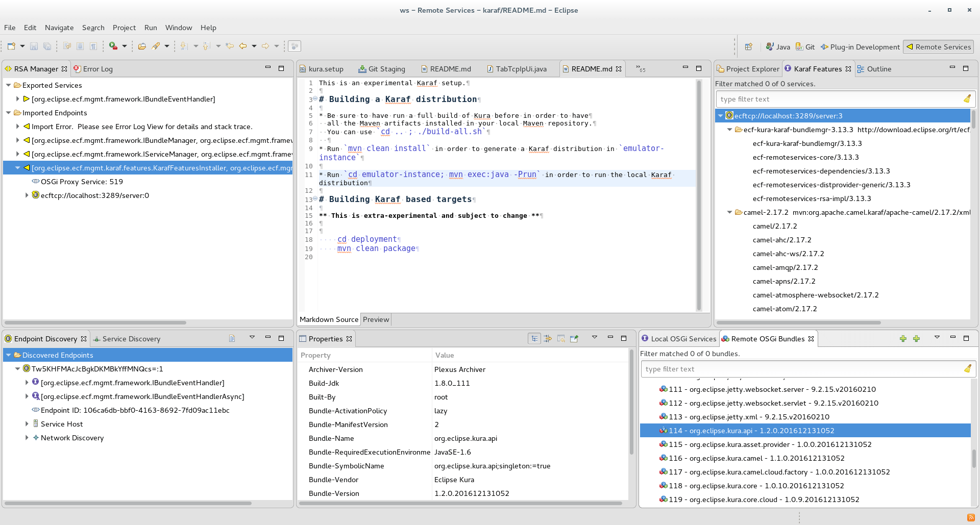Click the Run external tools icon

(x=113, y=46)
